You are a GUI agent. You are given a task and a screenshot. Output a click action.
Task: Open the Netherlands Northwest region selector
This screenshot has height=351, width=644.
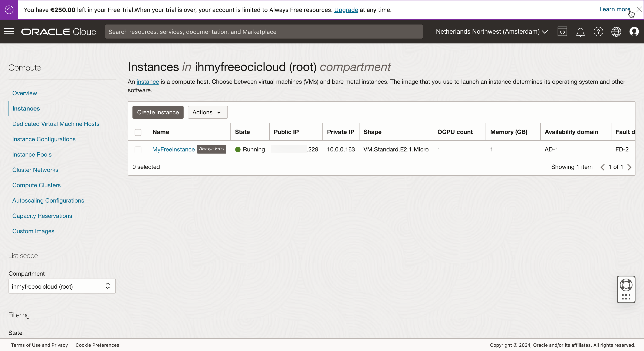click(x=492, y=32)
